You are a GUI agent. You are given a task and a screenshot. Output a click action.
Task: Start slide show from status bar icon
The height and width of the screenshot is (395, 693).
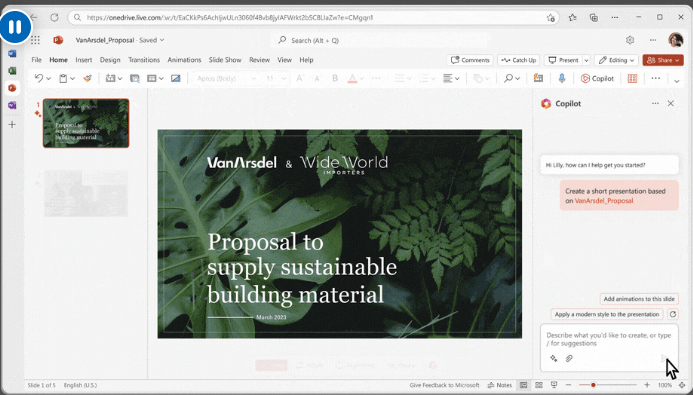coord(554,385)
